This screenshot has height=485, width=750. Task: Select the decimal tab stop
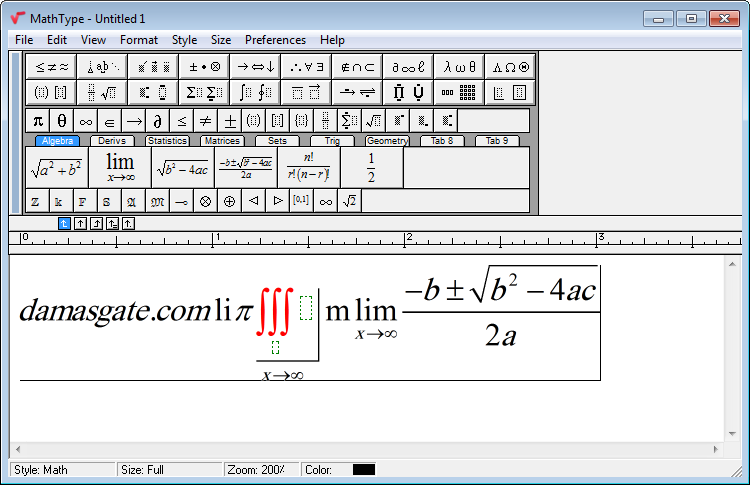coord(128,223)
